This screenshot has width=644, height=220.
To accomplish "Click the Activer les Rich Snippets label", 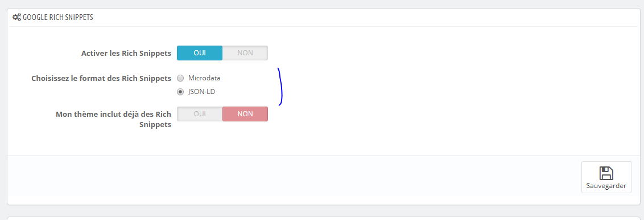I will tap(126, 54).
